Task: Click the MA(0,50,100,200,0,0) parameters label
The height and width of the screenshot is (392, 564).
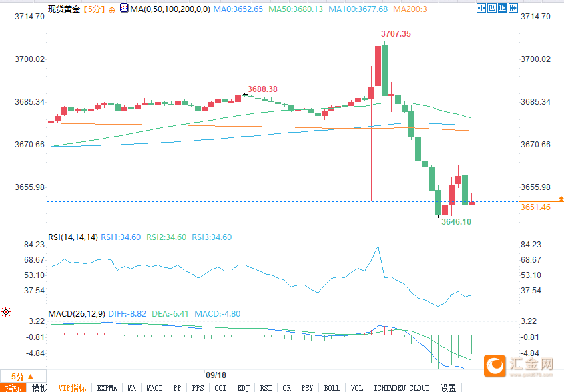Action: tap(170, 9)
